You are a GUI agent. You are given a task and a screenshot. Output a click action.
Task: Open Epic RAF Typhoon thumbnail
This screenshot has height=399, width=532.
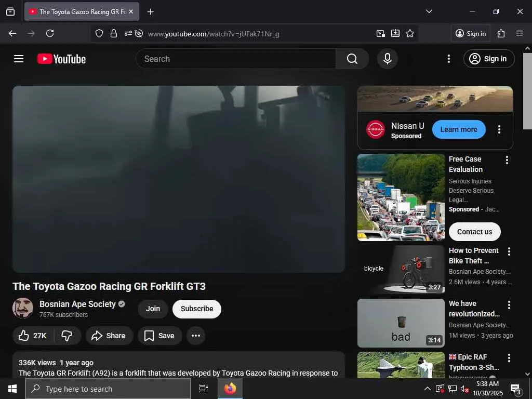click(x=401, y=365)
